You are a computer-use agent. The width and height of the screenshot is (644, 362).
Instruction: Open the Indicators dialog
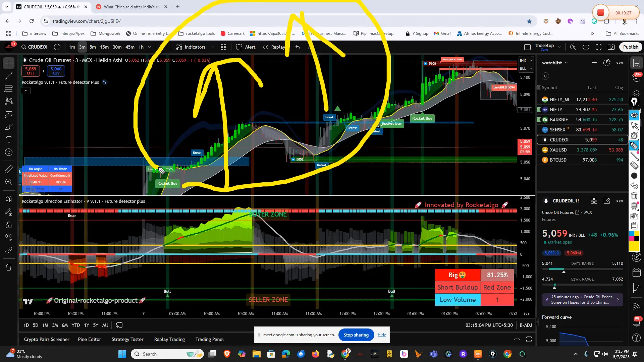191,47
